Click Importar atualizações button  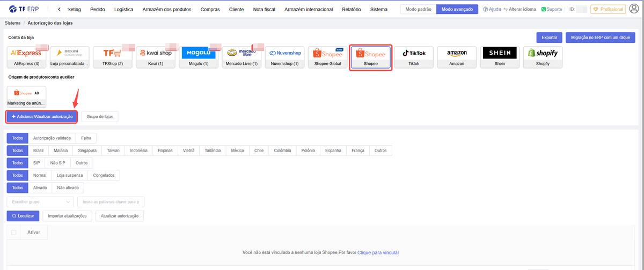point(68,216)
